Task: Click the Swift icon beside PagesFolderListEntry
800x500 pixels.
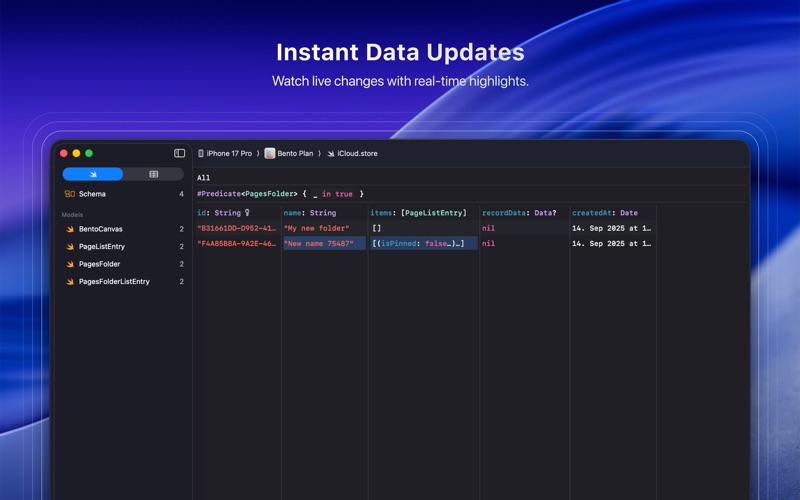Action: [x=70, y=281]
